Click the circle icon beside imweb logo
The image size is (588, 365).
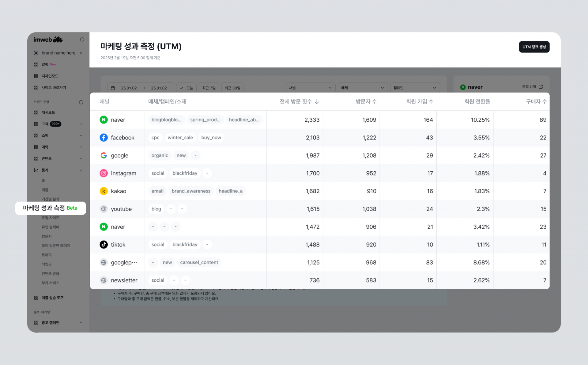(82, 40)
